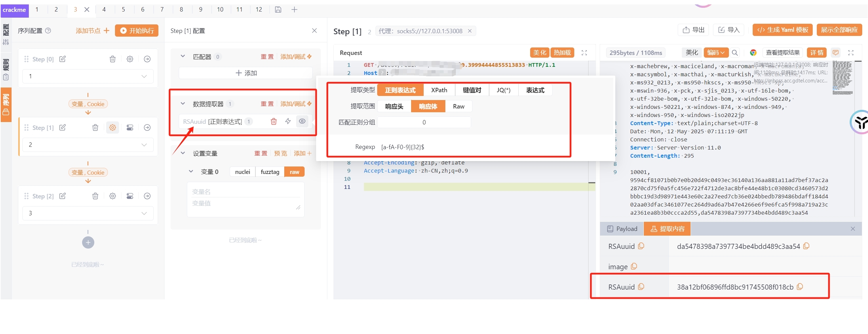This screenshot has width=868, height=334.
Task: Select 响应头 as extraction scope
Action: click(394, 106)
